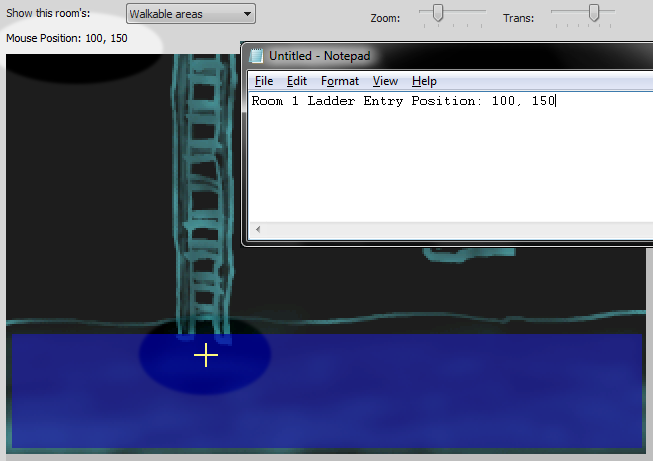Click the 'Show this room's:' label

(x=48, y=13)
